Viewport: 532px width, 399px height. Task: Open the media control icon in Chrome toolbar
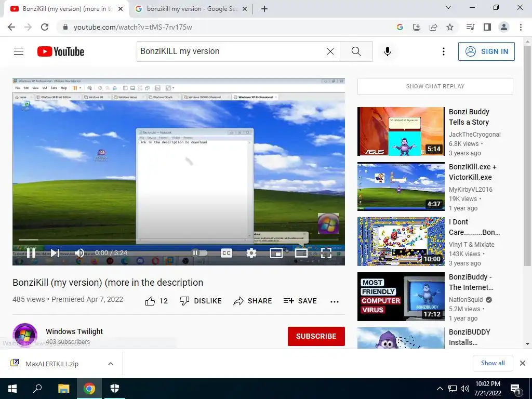pos(470,27)
